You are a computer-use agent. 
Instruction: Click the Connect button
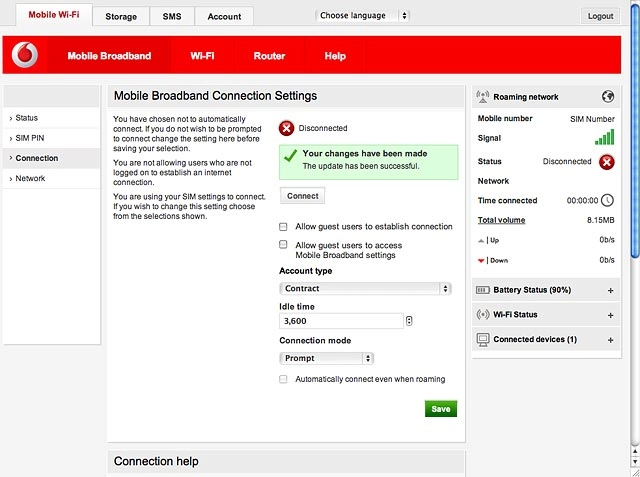click(x=302, y=196)
